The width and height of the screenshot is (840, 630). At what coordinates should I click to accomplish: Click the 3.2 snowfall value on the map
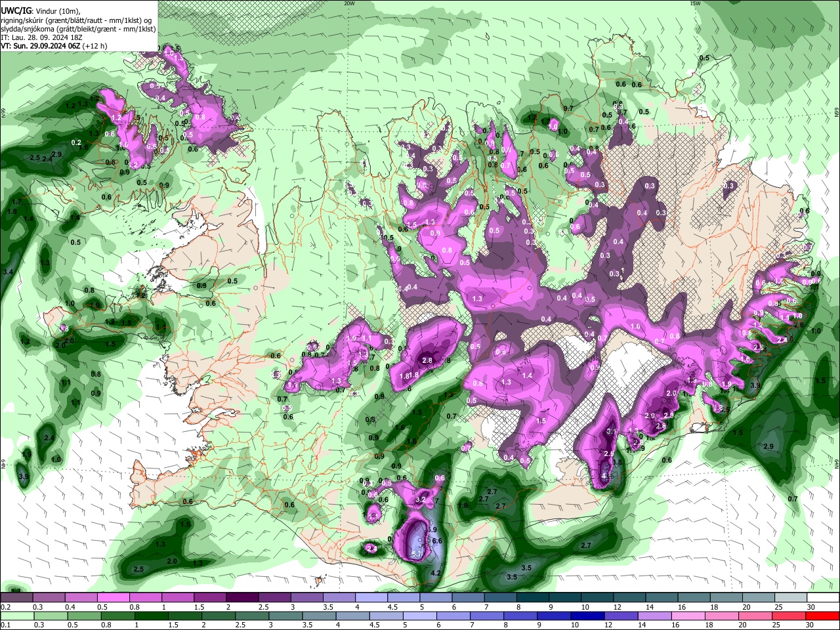pos(421,500)
